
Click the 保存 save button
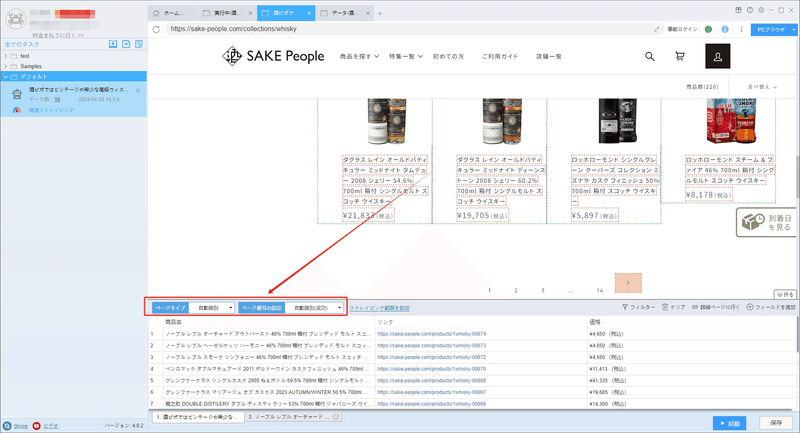click(x=776, y=423)
